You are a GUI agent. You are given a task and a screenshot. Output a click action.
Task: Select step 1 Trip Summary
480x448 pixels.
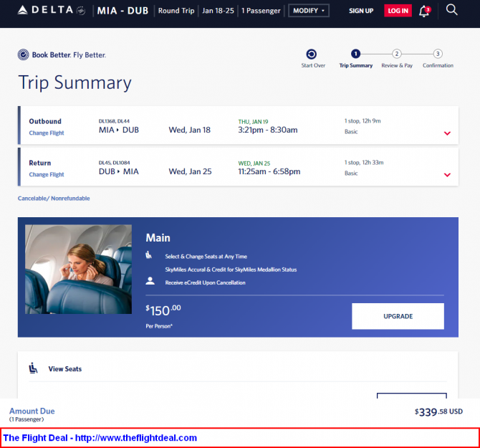pos(356,59)
